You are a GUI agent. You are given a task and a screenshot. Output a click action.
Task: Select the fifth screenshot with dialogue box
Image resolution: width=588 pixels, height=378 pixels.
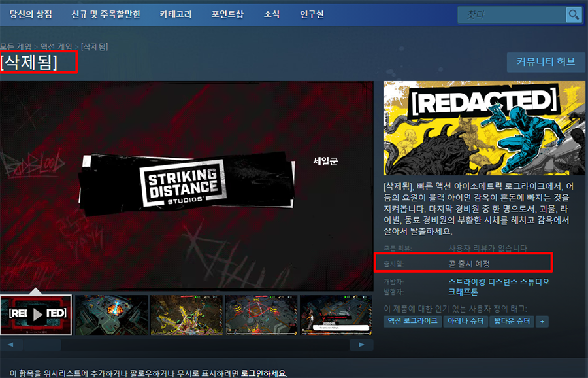tap(336, 315)
